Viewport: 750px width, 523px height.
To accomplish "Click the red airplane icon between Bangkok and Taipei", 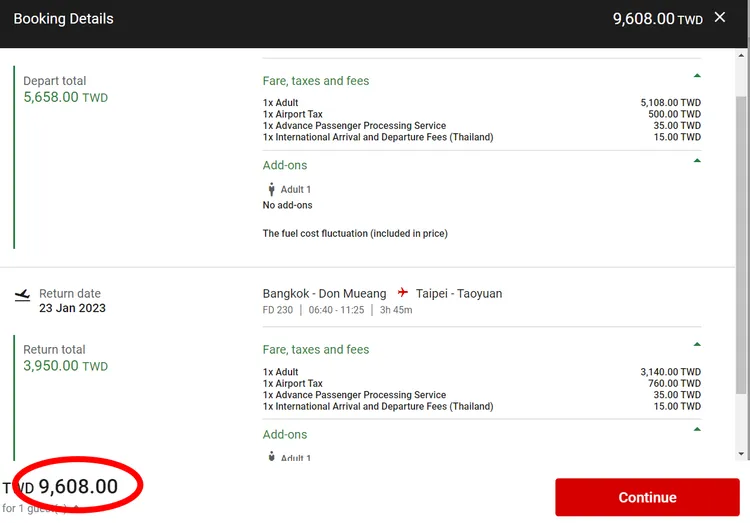I will [403, 293].
